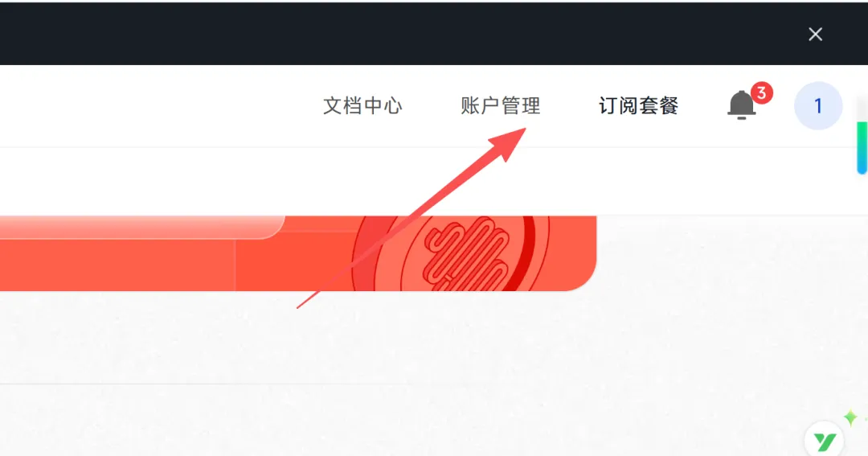Click the red badge showing 3 notifications

[762, 93]
